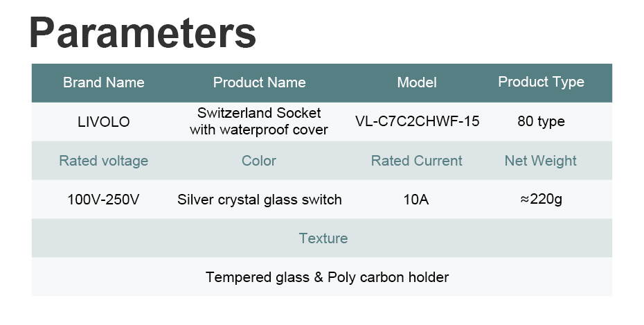Select the LIVOLO brand cell

click(x=103, y=122)
